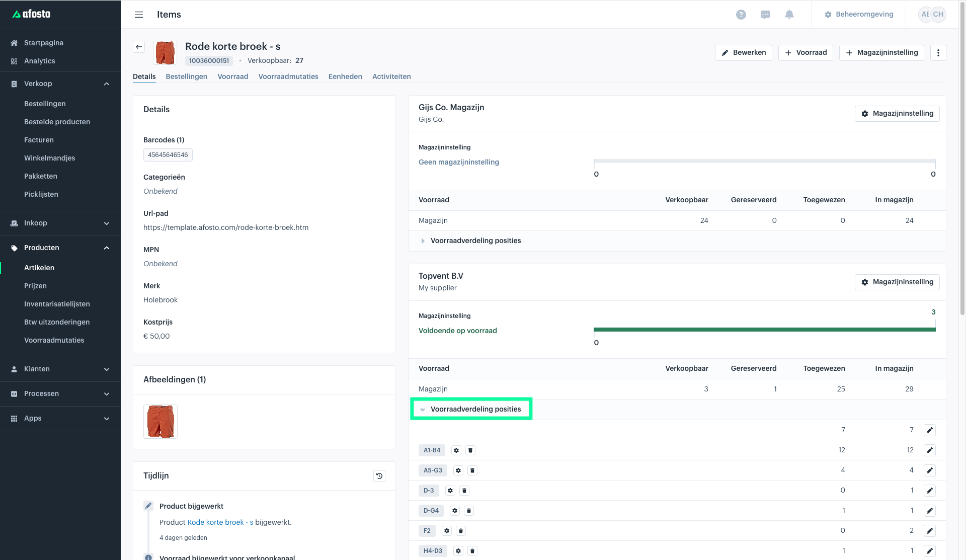Screen dimensions: 966x560
Task: Go to Startpagina in the sidebar
Action: 44,43
